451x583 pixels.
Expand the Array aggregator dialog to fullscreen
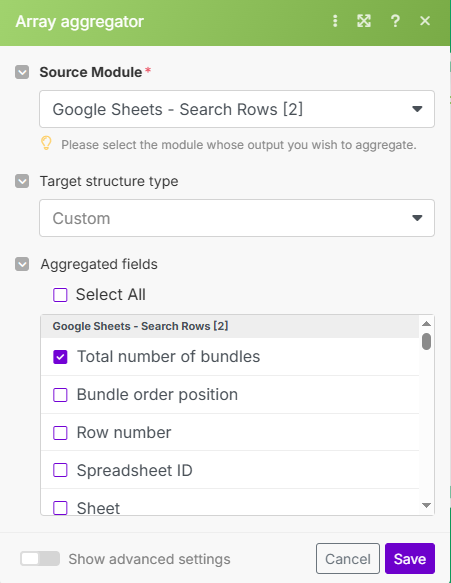[364, 21]
